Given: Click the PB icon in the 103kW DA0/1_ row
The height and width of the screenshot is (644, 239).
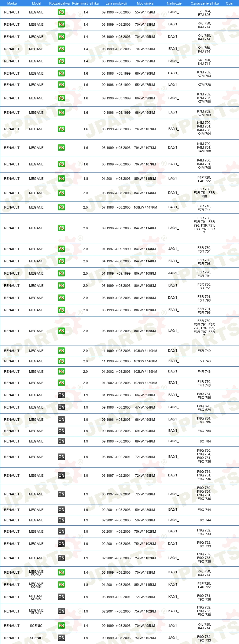Looking at the screenshot, I should 61,351.
